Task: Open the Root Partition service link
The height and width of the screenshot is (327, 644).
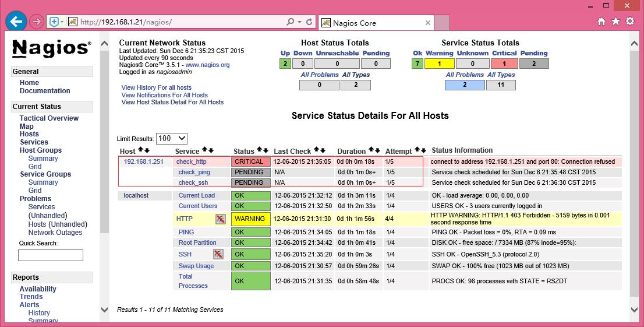Action: point(197,242)
